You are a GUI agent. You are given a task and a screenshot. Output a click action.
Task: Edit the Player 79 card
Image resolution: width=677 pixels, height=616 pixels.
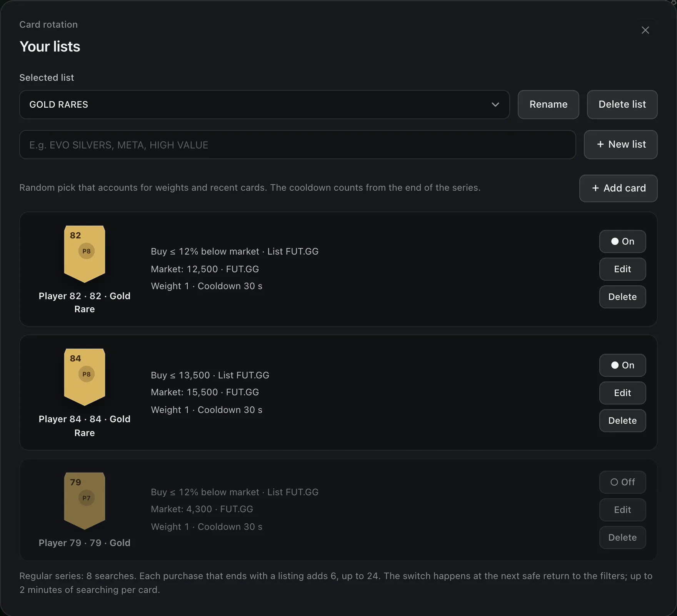pos(622,510)
